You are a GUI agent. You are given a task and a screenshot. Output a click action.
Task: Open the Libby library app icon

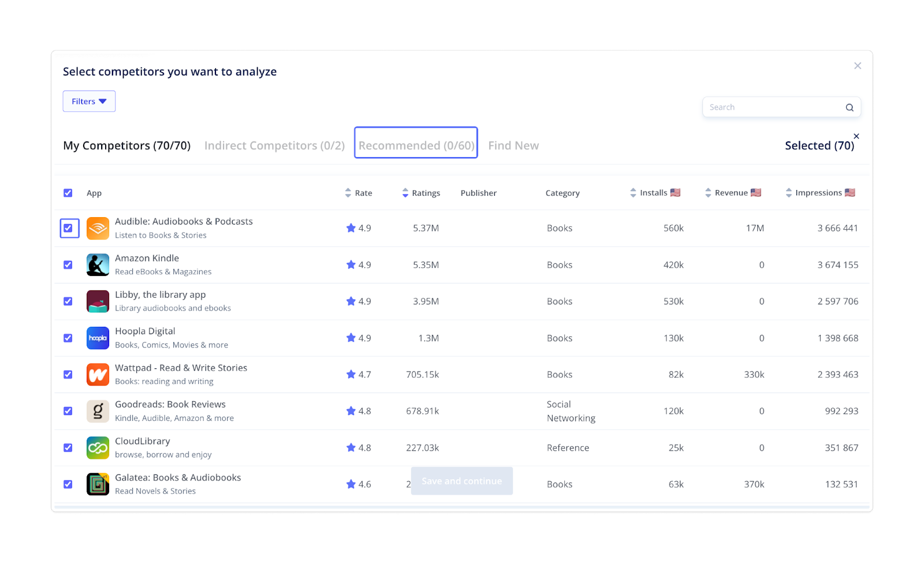point(98,301)
